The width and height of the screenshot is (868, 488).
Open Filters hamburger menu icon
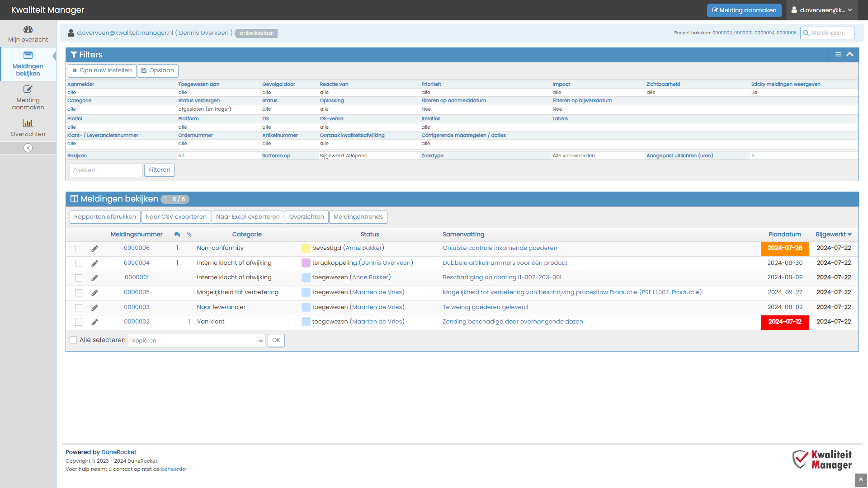click(838, 54)
